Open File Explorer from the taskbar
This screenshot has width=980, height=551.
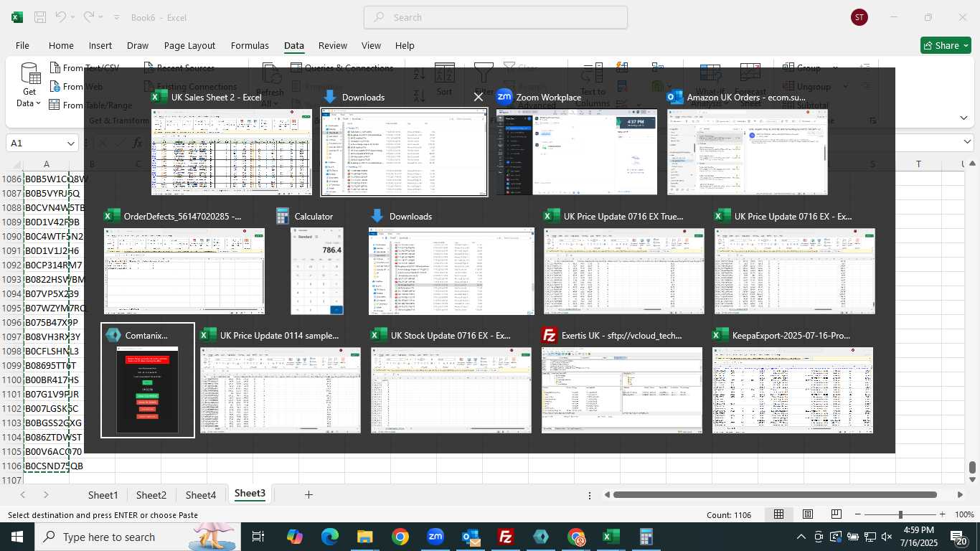[365, 537]
